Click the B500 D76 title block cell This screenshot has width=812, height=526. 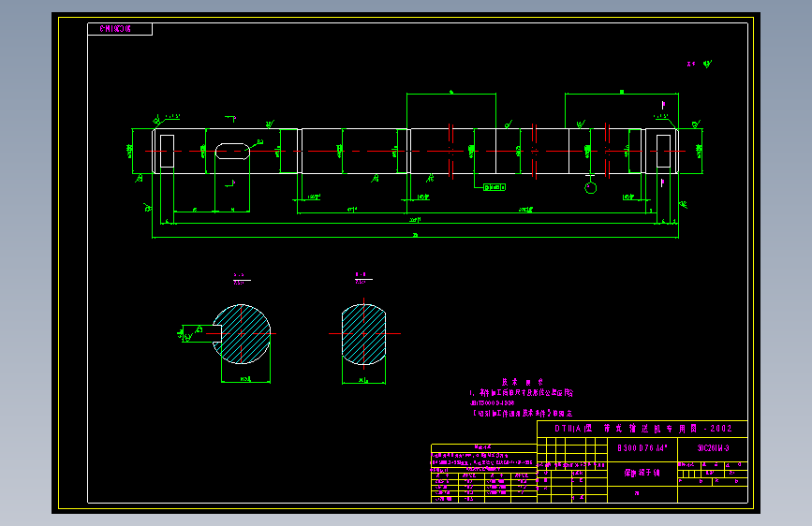point(642,448)
